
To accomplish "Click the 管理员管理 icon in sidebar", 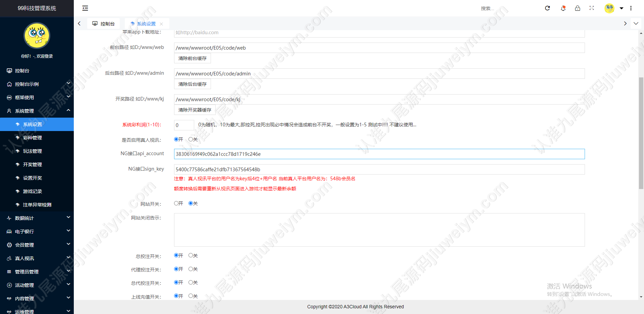I will click(9, 272).
